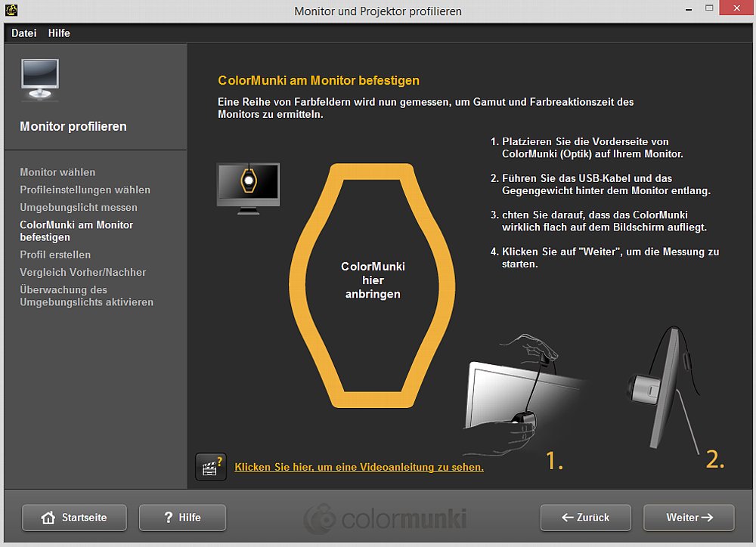Select the 'Monitor wählen' step
Image resolution: width=756 pixels, height=547 pixels.
click(57, 172)
